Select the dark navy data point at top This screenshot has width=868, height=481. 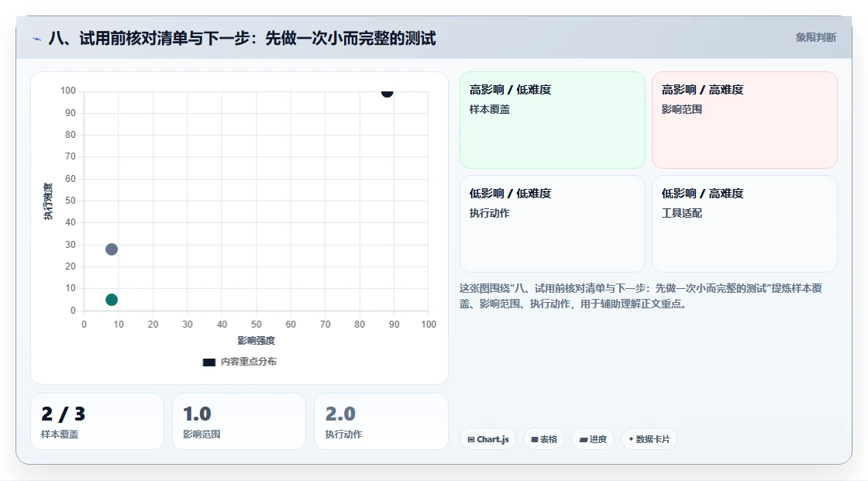[387, 92]
